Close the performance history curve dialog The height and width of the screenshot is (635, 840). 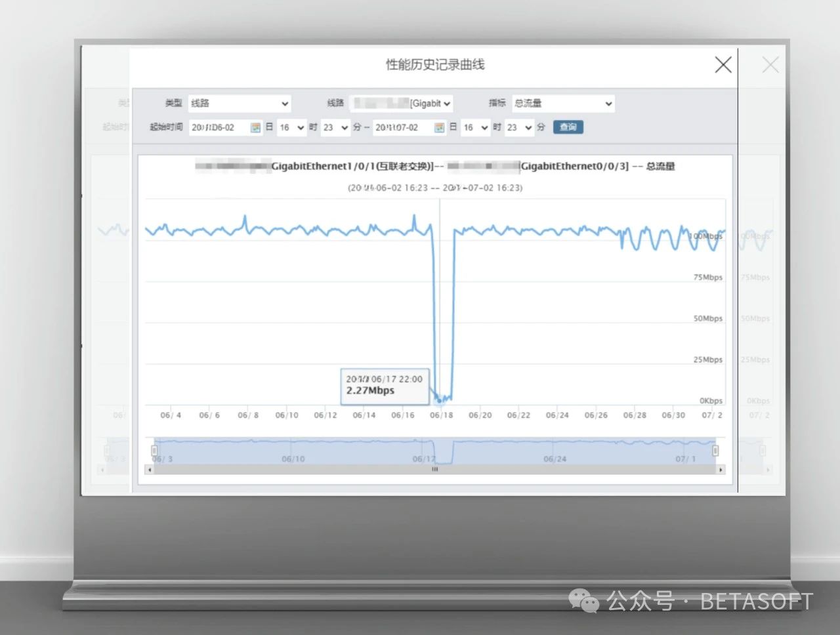pos(723,64)
